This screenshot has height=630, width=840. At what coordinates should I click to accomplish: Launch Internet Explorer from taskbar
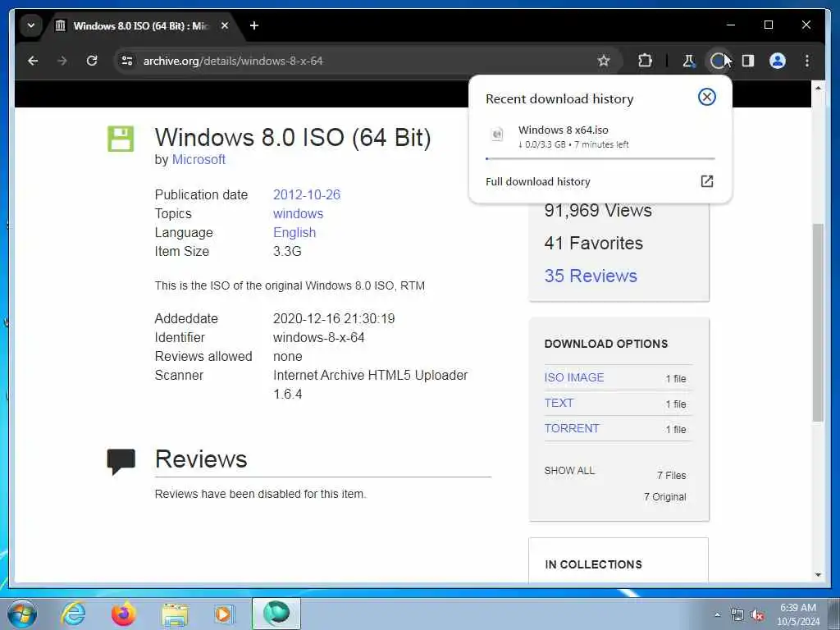click(73, 614)
